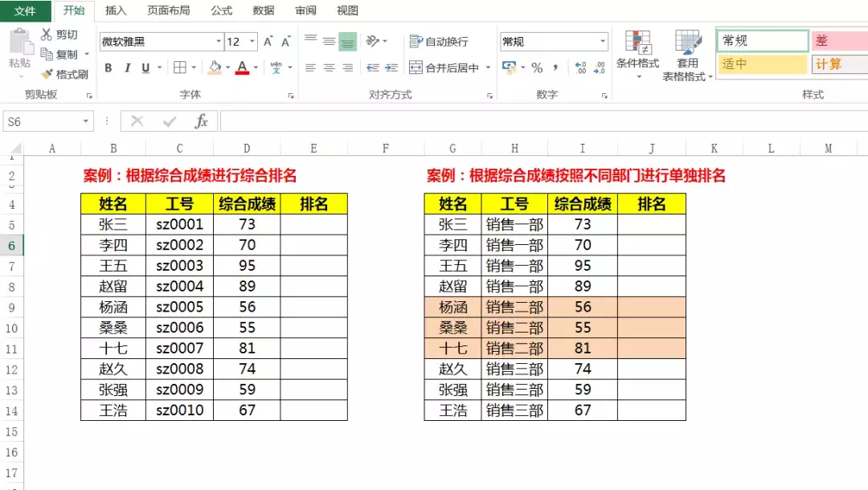Toggle Bold formatting
868x490 pixels.
(108, 67)
